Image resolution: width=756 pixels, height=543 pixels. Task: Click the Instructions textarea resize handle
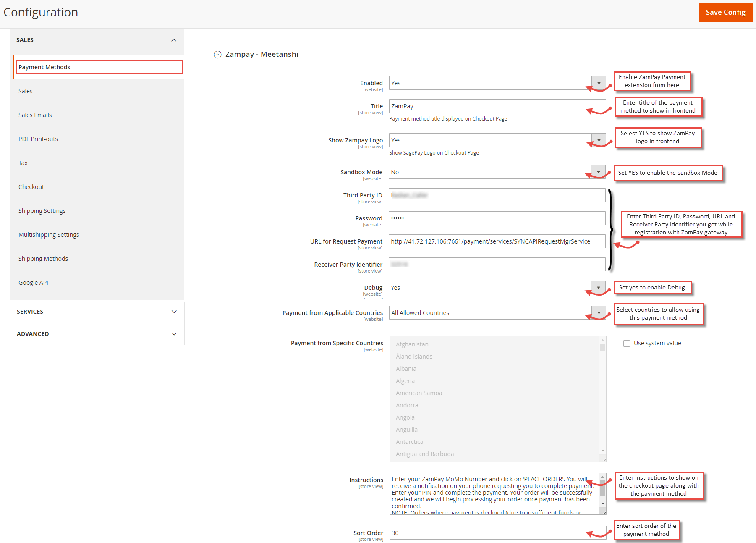(x=604, y=512)
